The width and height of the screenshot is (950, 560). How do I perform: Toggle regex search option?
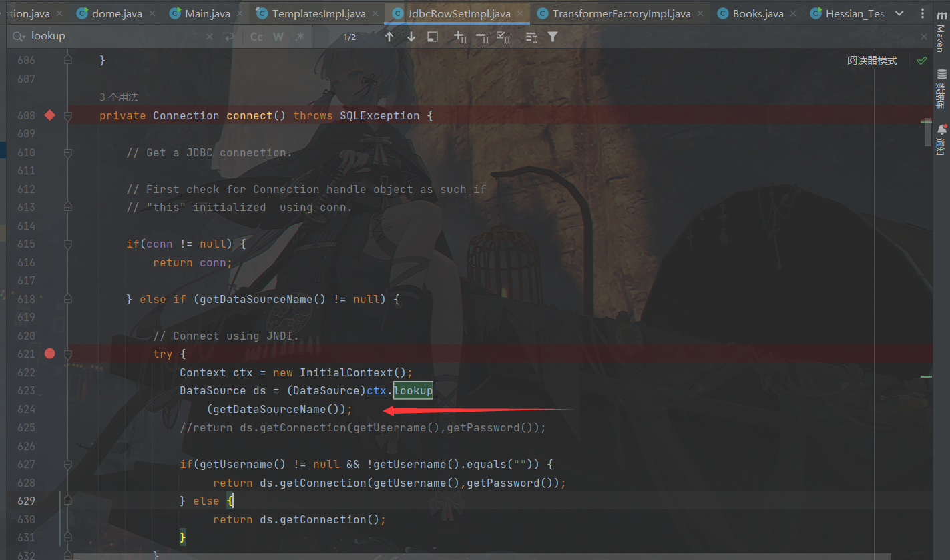point(299,37)
